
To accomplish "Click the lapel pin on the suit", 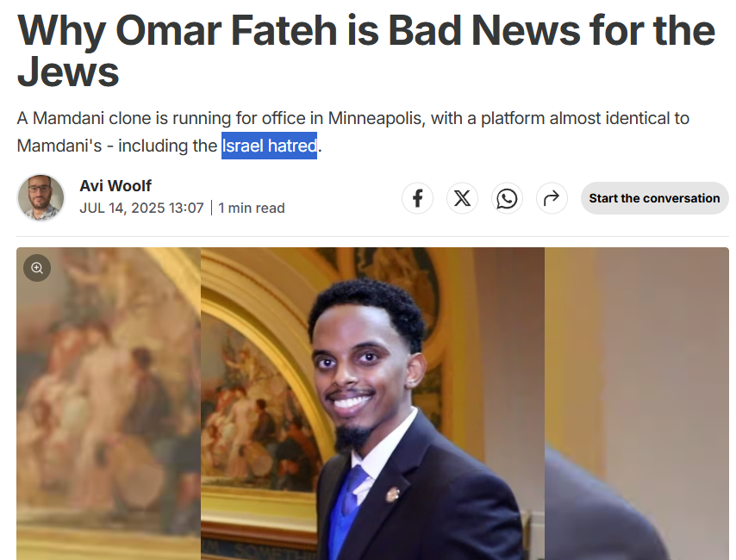I will 392,495.
